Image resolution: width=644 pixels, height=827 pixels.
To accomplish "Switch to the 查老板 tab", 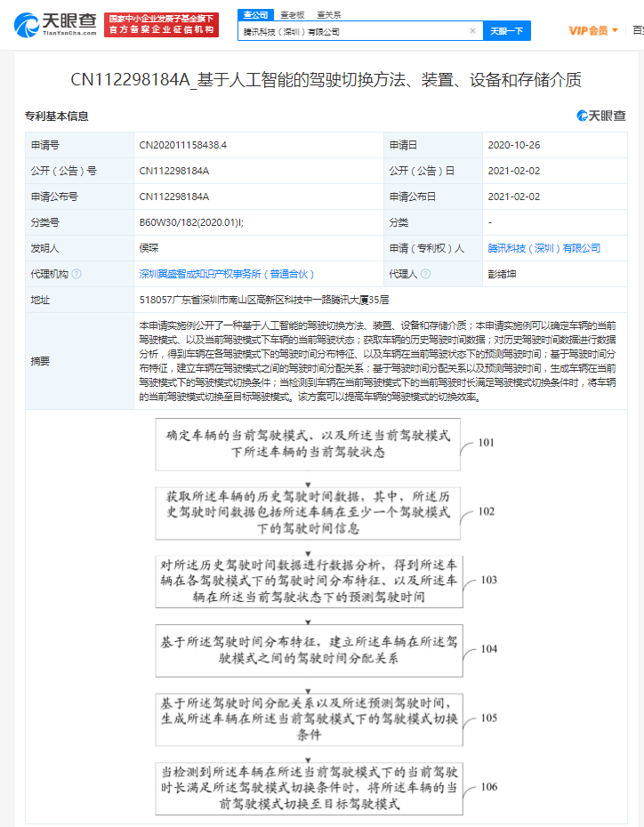I will click(292, 15).
